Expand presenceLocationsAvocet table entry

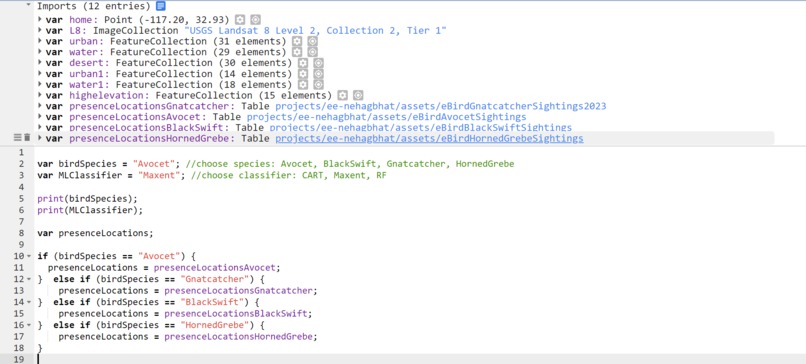40,116
